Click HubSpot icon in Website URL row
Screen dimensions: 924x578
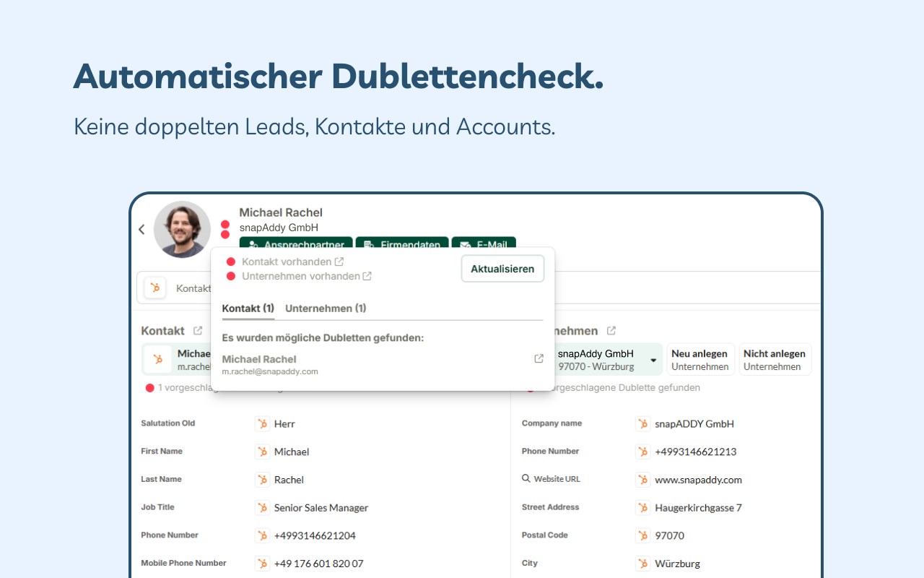click(642, 480)
